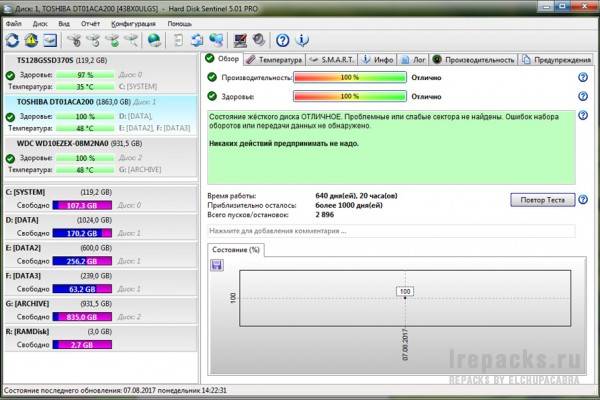Click the blue question mark help toolbar icon
Viewport: 600px width, 400px height.
[283, 40]
